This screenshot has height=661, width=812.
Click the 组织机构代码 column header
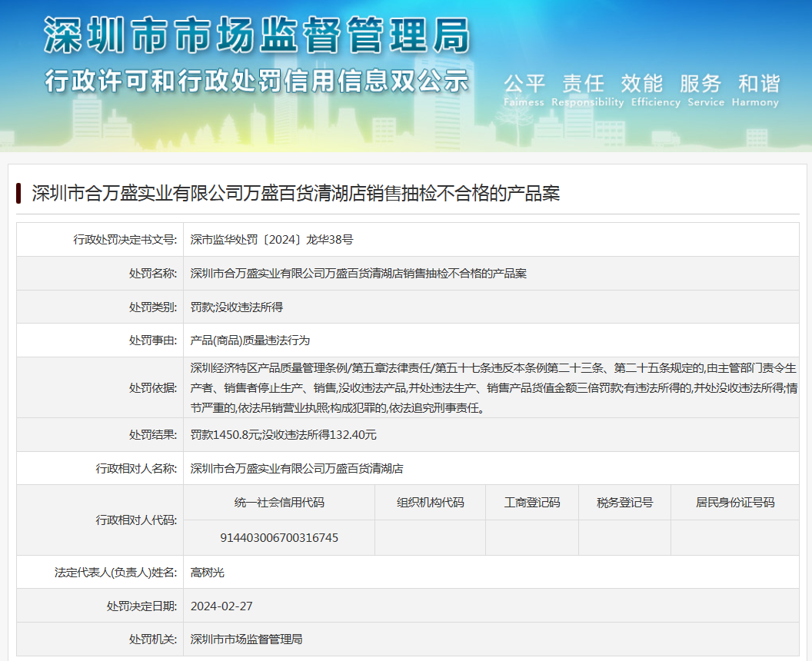coord(431,502)
